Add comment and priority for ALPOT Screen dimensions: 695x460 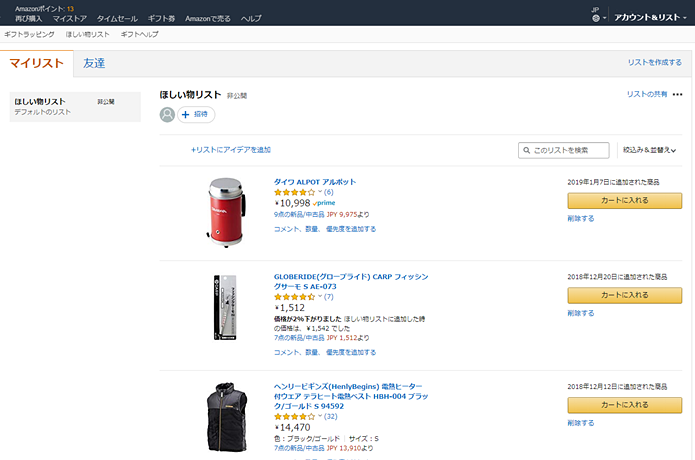[x=325, y=229]
